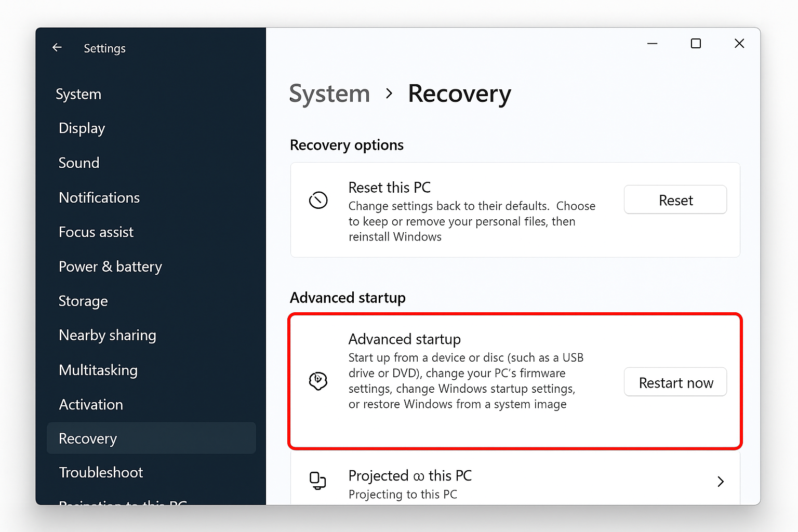Open Troubleshoot in sidebar

click(101, 472)
